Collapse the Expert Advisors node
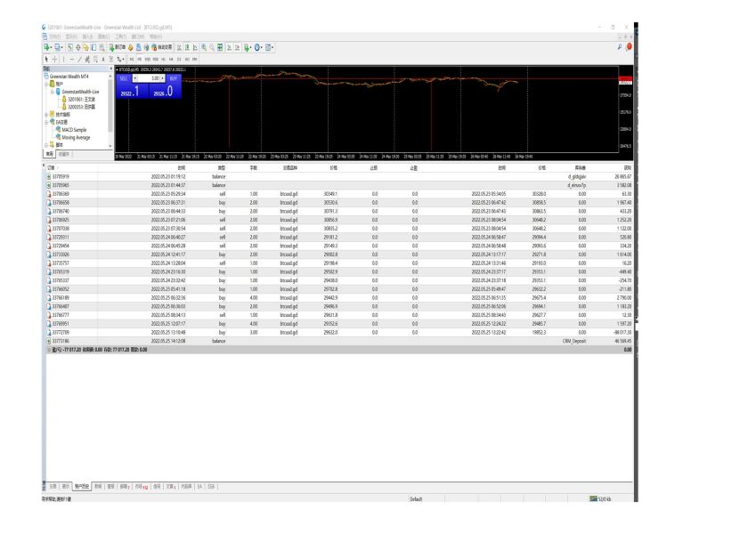Viewport: 756px width, 534px height. (x=47, y=122)
